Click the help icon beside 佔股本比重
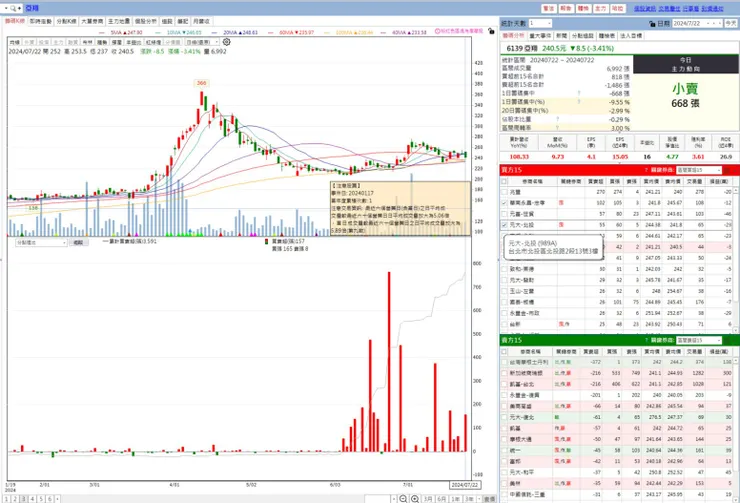Screen dimensions: 740x503 (557, 119)
